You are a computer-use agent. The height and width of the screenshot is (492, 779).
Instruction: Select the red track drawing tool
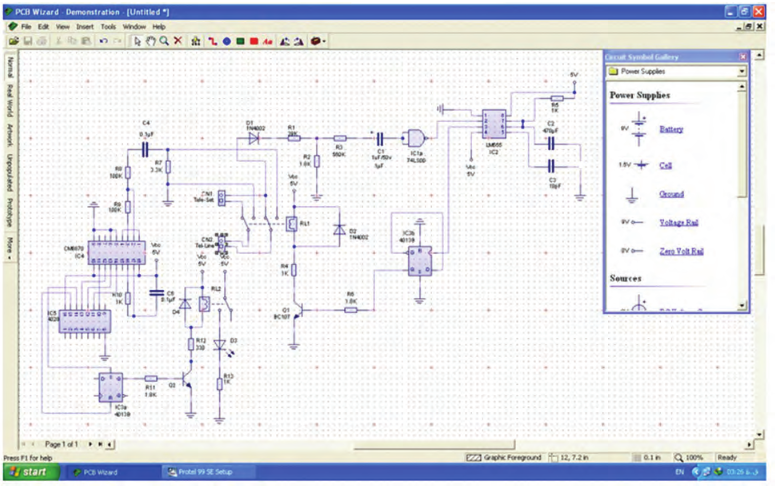(213, 41)
